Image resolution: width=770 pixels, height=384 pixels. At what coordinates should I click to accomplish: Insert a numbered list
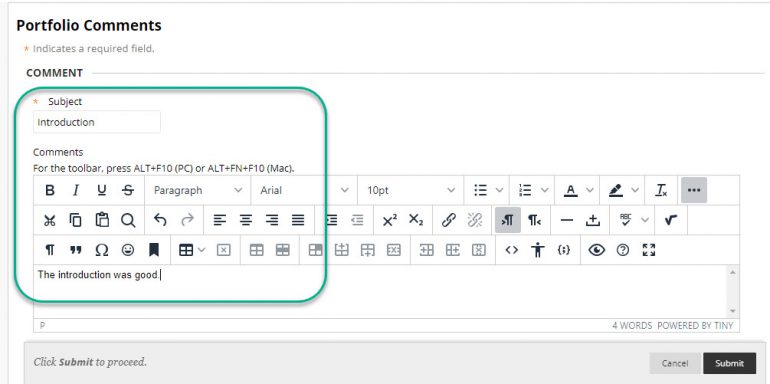[x=525, y=191]
